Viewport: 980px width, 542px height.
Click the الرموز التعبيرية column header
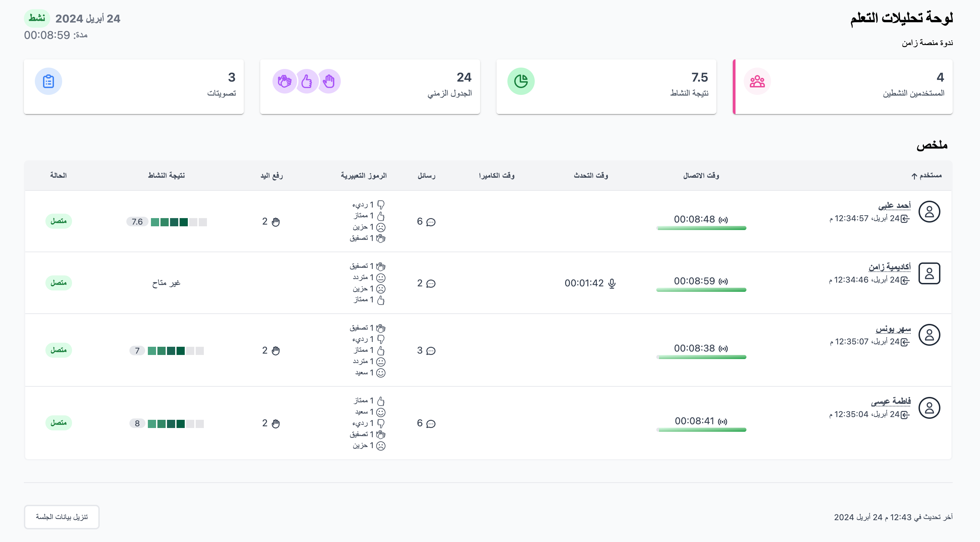point(363,175)
